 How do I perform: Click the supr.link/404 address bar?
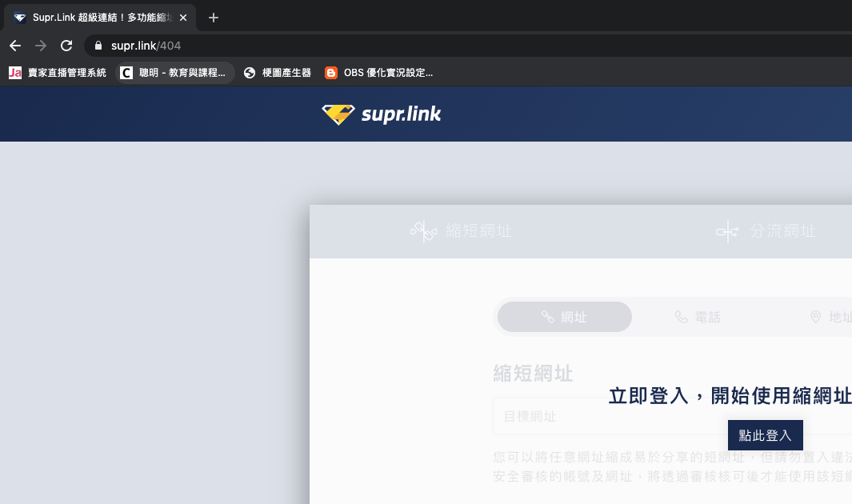[x=467, y=46]
